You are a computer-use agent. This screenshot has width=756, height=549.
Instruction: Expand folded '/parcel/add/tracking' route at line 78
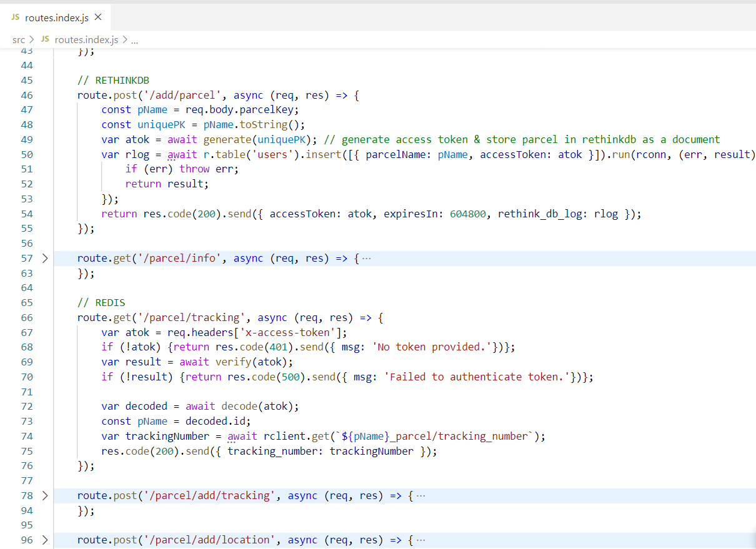pos(44,495)
